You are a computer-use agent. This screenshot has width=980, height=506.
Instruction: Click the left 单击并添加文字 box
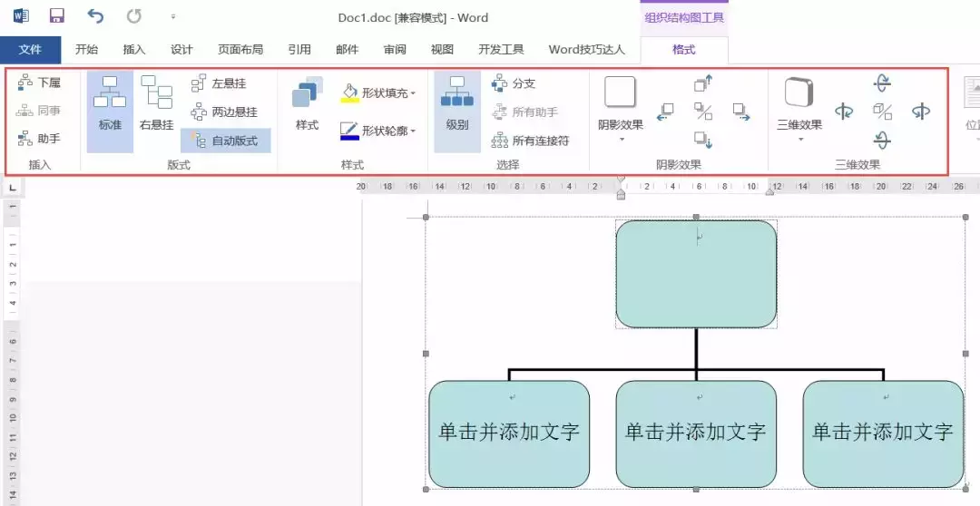[509, 434]
